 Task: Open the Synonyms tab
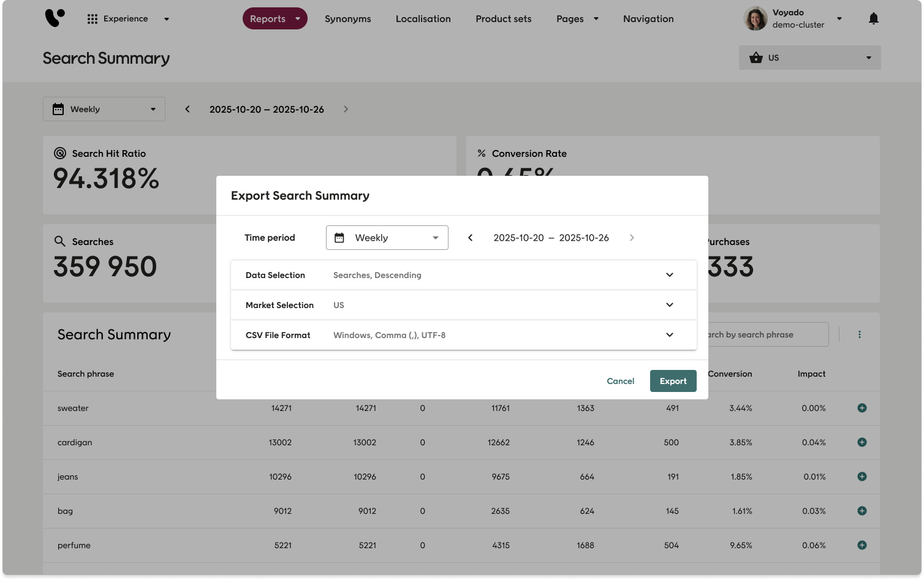tap(347, 19)
